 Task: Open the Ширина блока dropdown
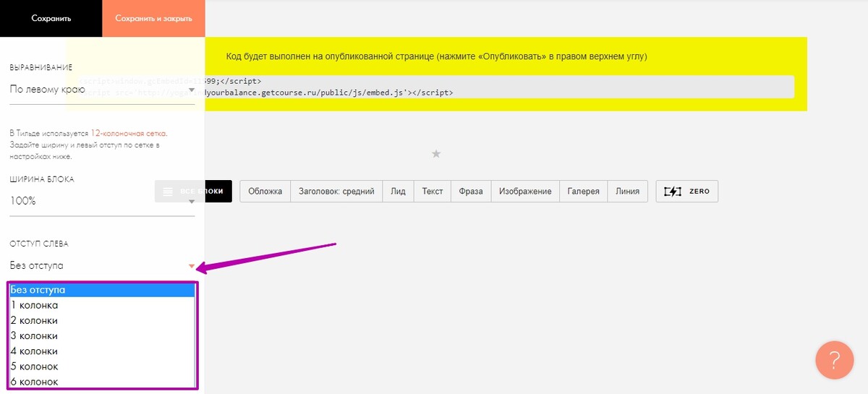[102, 201]
